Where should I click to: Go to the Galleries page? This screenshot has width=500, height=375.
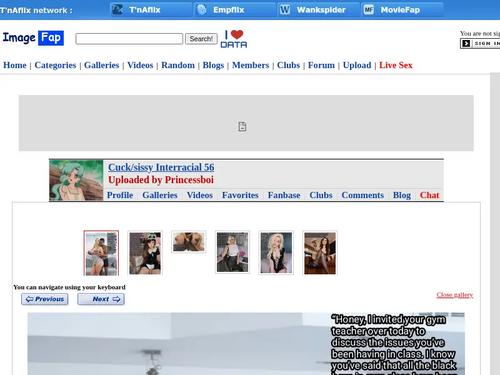pos(102,65)
